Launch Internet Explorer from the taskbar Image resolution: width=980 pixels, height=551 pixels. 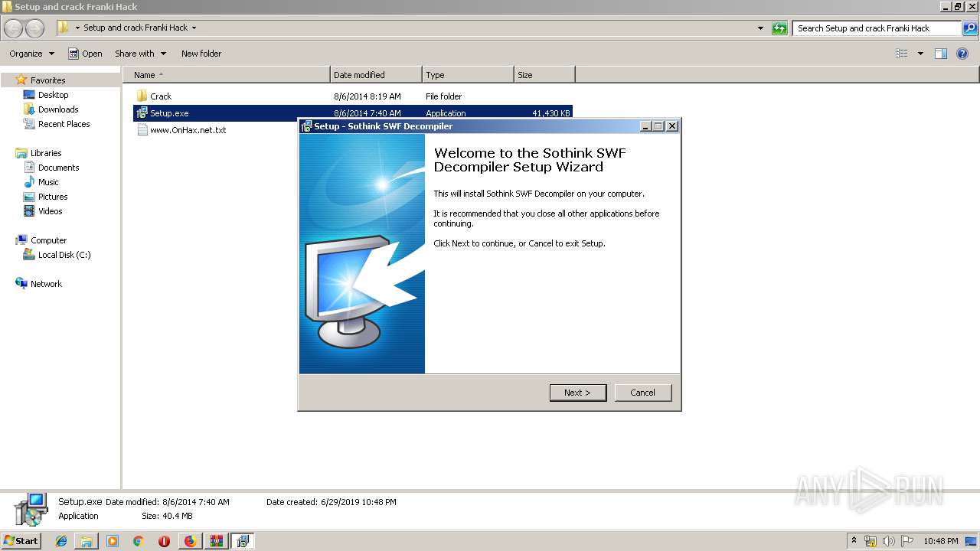pos(61,541)
